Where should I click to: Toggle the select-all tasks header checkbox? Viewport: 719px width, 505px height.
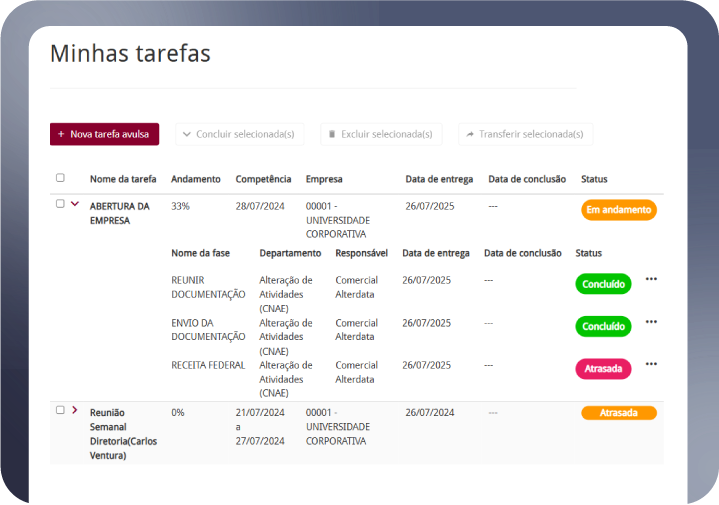60,178
